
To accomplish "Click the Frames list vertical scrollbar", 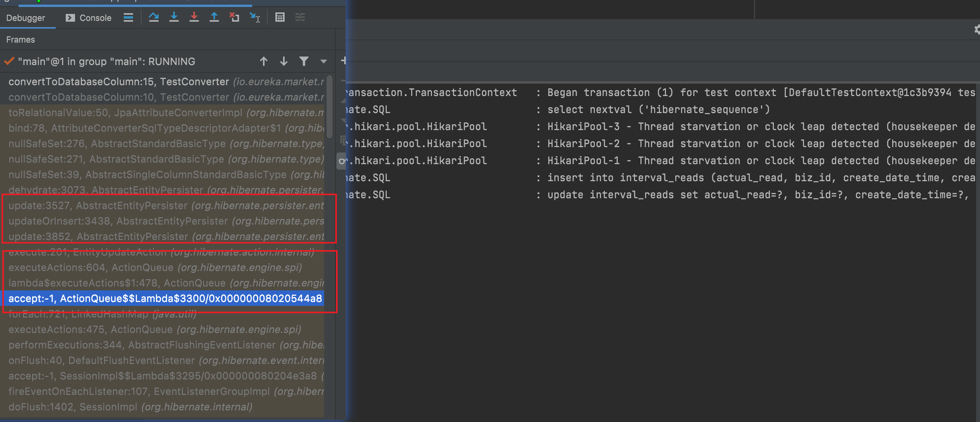I will (x=330, y=107).
